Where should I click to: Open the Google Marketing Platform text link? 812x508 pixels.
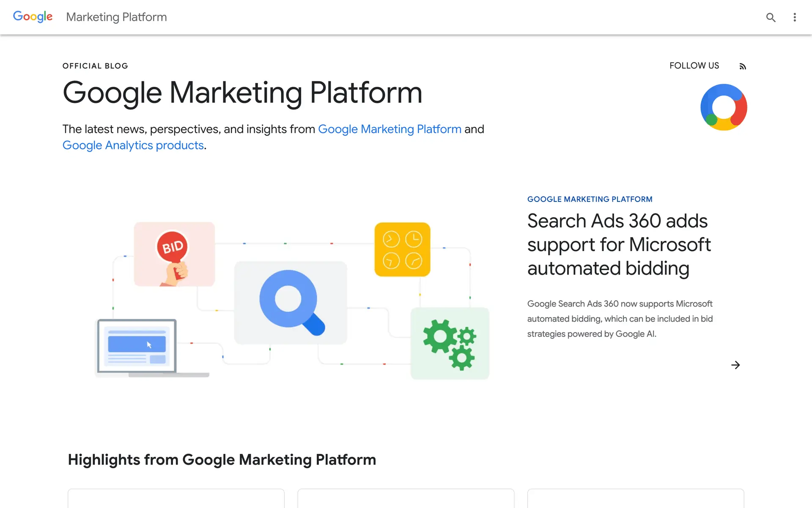389,129
